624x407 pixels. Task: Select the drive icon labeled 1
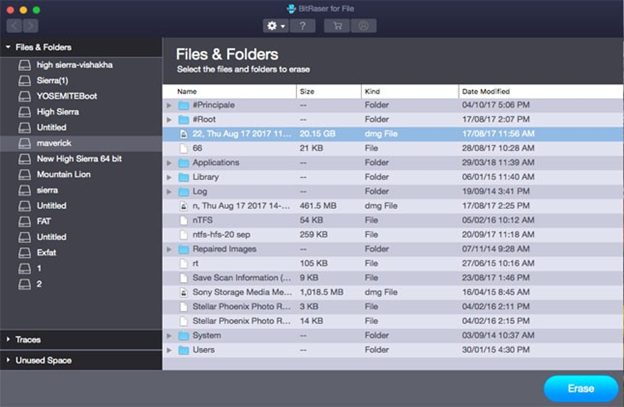[x=24, y=268]
